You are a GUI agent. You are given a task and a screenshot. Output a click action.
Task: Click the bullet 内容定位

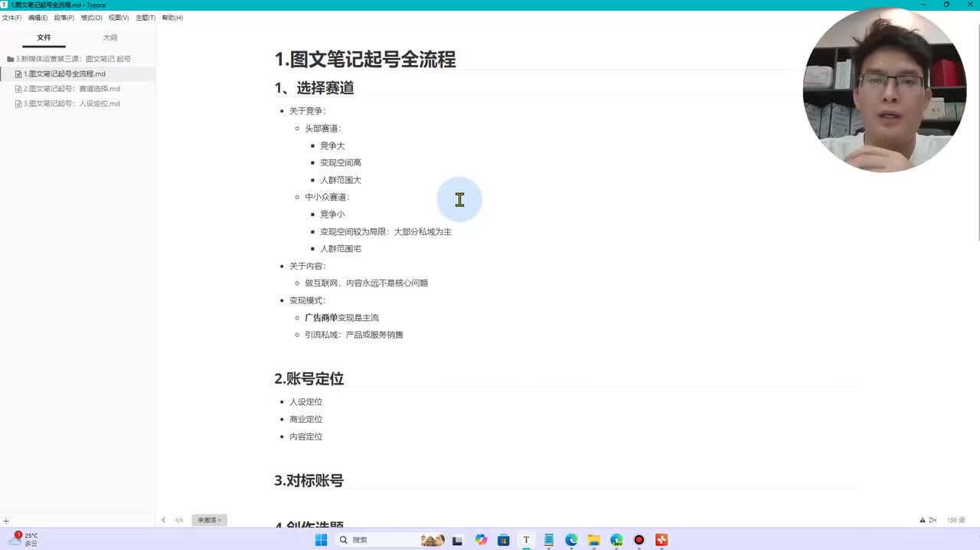click(x=305, y=437)
